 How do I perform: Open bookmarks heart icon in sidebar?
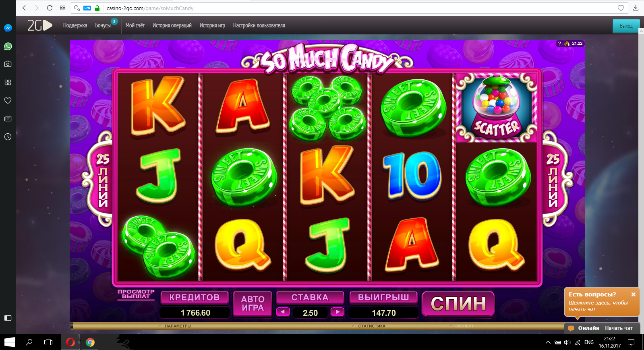[8, 100]
